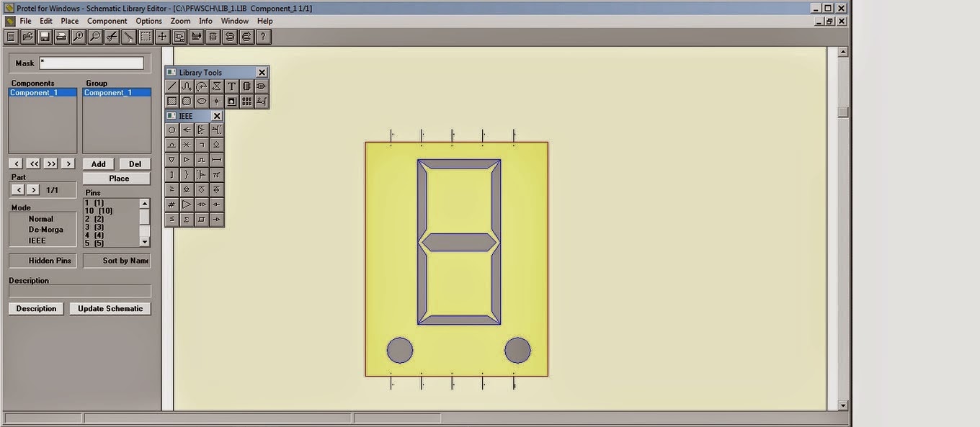Screen dimensions: 980x427
Task: Open the Component menu
Action: tap(107, 21)
